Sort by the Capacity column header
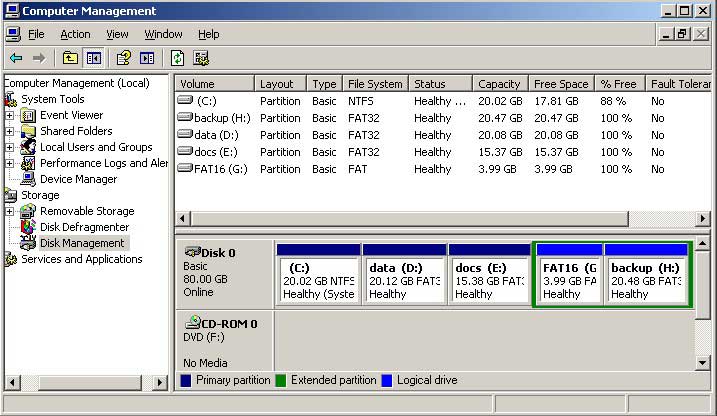 499,84
